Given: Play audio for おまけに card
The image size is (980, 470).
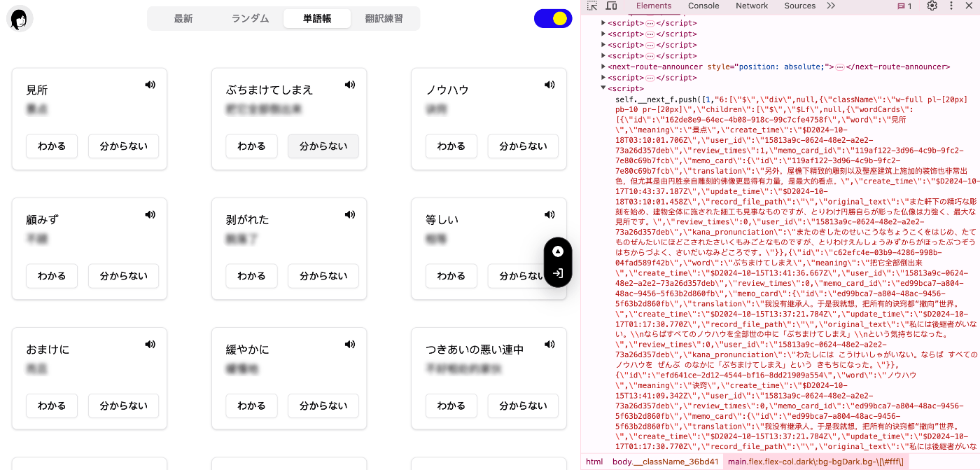Looking at the screenshot, I should (150, 344).
